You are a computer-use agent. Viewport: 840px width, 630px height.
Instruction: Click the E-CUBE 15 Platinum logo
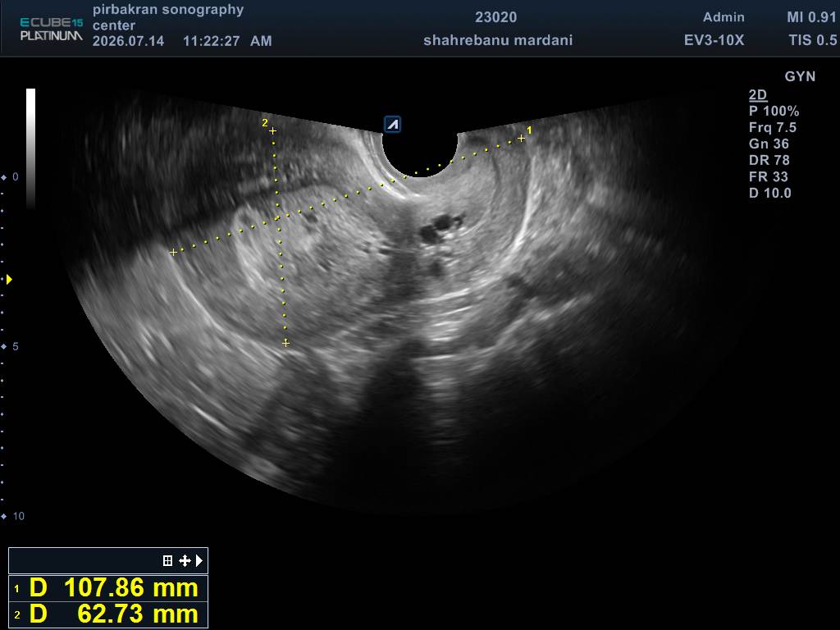[x=52, y=29]
